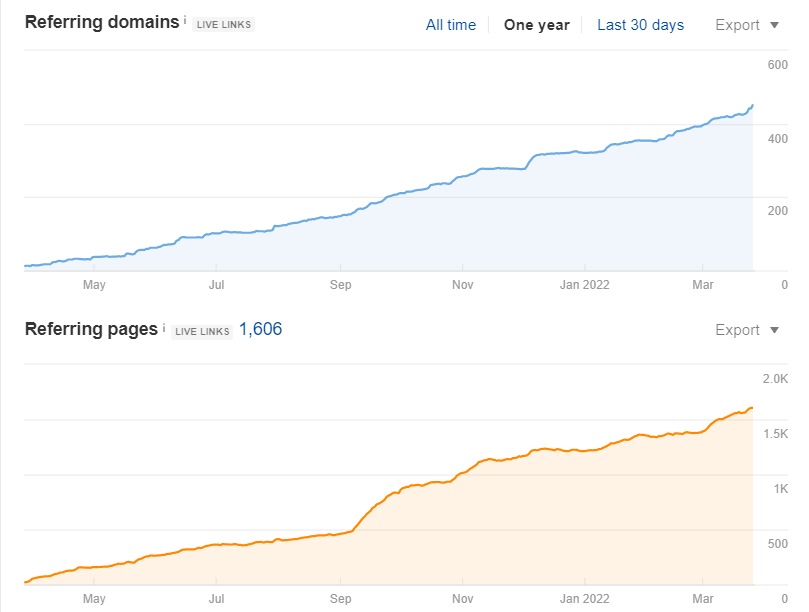Toggle the Live Links badge for Referring domains
Image resolution: width=809 pixels, height=612 pixels.
[x=223, y=25]
